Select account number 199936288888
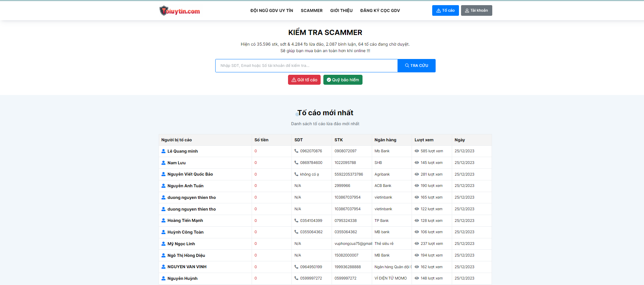The height and width of the screenshot is (285, 644). tap(348, 267)
